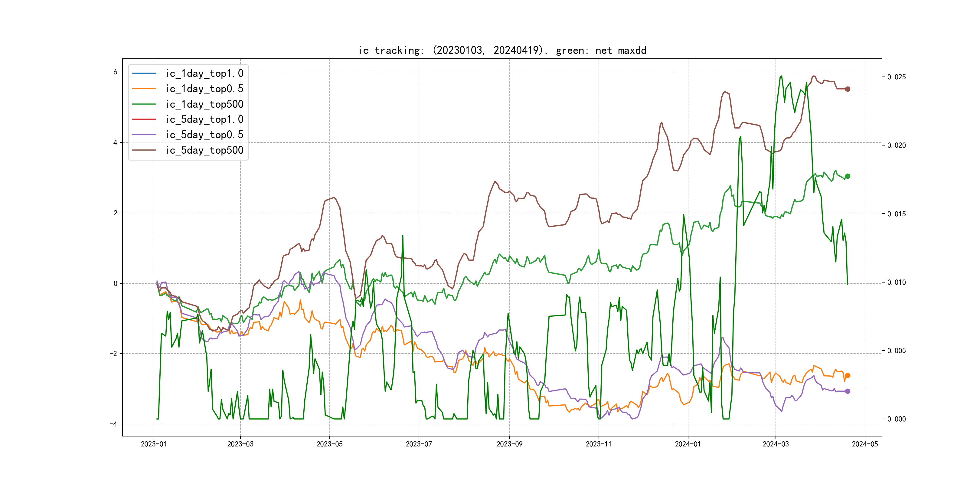This screenshot has height=490, width=980.
Task: Click the 0.025 right axis label
Action: pos(896,77)
